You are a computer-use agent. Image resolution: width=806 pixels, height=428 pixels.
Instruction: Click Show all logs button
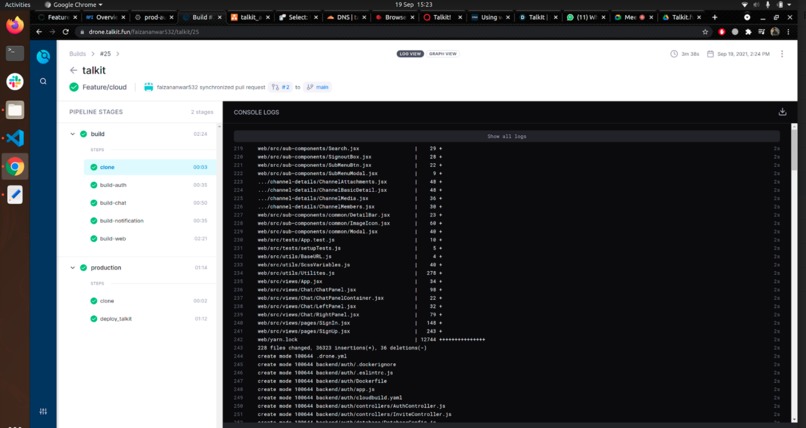click(506, 136)
